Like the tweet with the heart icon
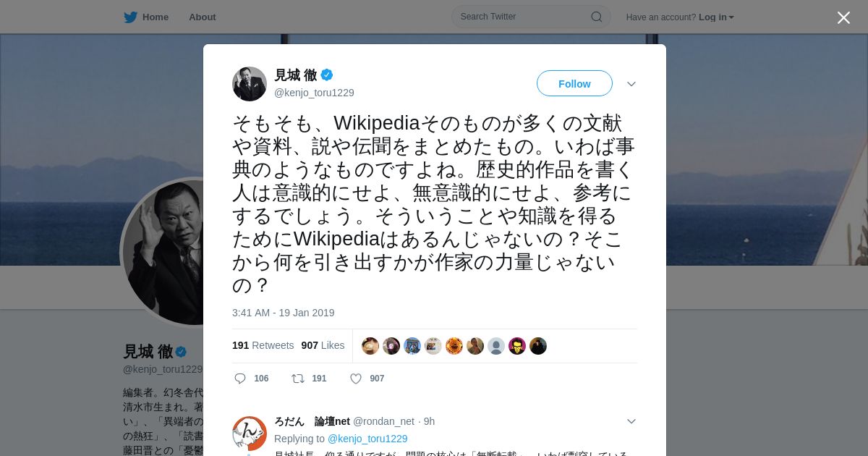Screen dimensions: 868x456 356,379
